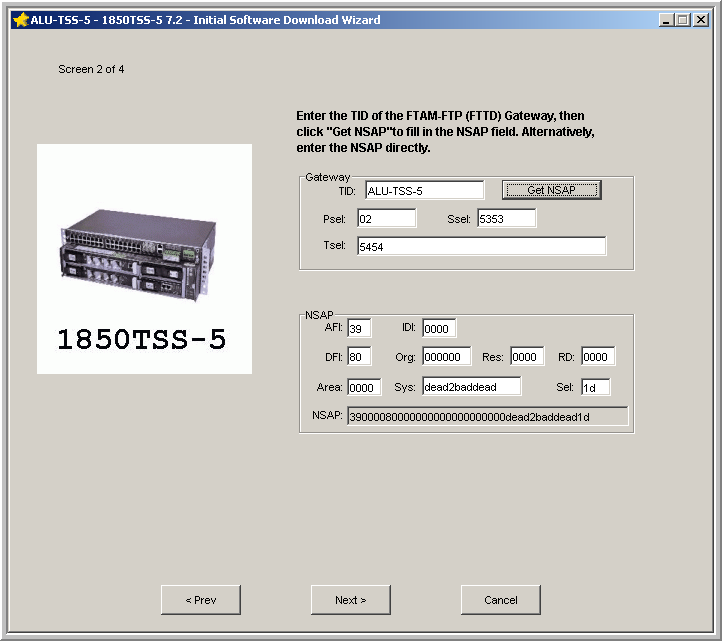Minimize the wizard window
This screenshot has width=722, height=641.
666,20
